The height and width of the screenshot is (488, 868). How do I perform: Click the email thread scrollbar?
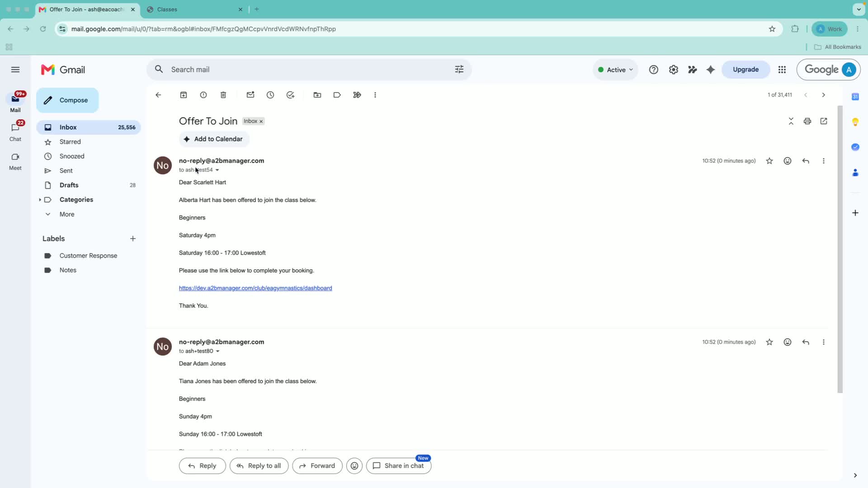pos(840,249)
